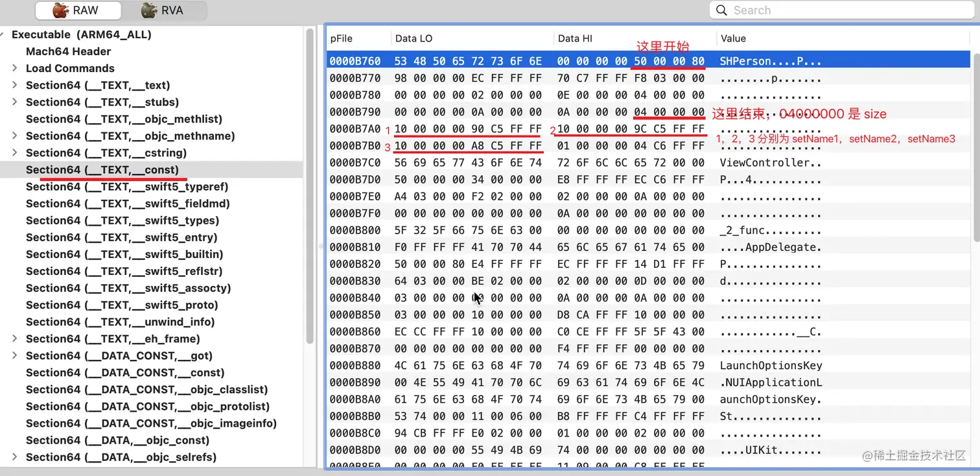Expand Section64 (__DATA_CONST,__got) arrow

14,355
